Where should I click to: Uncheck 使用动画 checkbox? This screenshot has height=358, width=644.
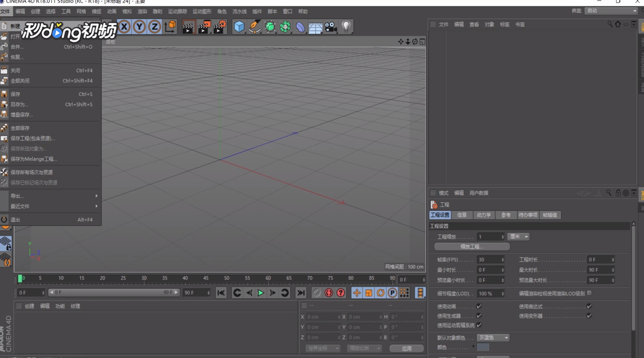(x=479, y=307)
